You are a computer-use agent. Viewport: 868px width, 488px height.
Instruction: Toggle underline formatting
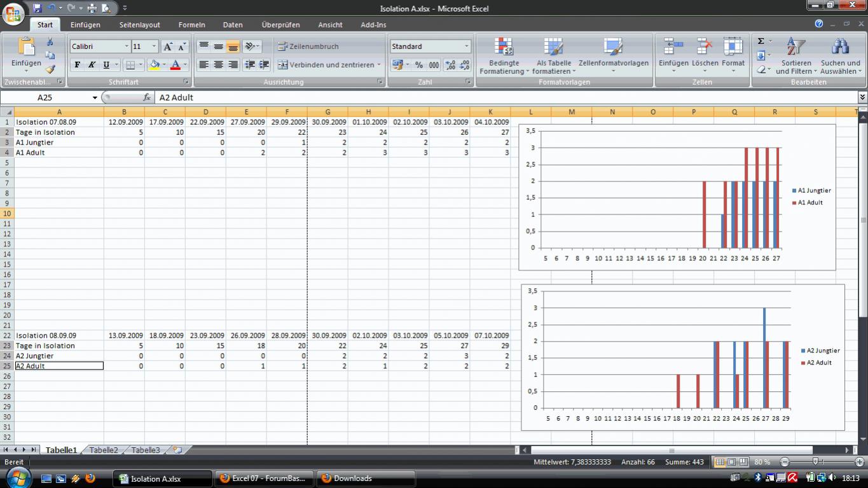[106, 65]
